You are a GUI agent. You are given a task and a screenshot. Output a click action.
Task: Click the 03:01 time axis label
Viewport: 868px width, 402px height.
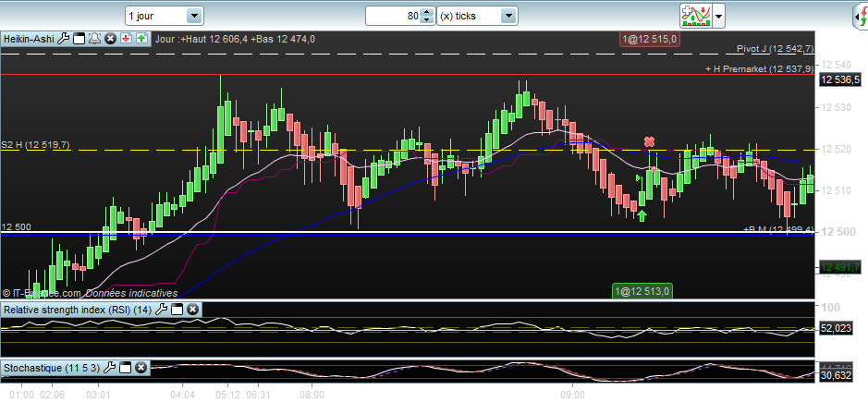(98, 395)
